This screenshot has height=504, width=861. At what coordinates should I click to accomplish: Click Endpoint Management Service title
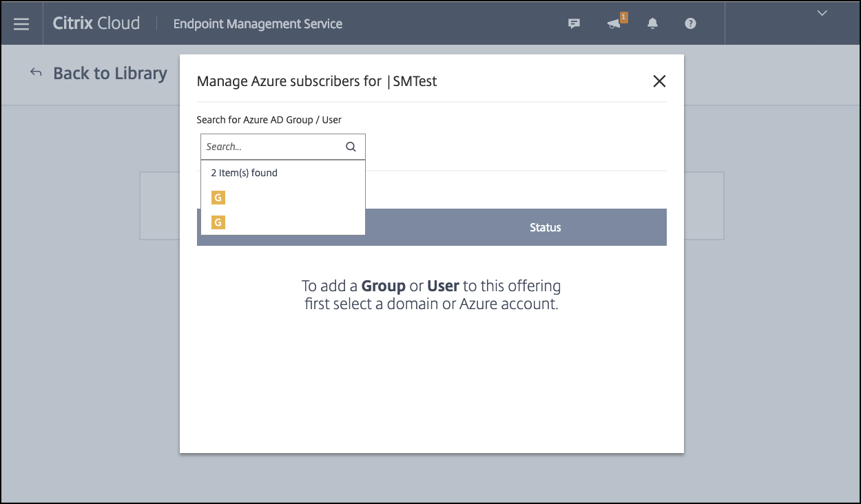click(x=258, y=24)
